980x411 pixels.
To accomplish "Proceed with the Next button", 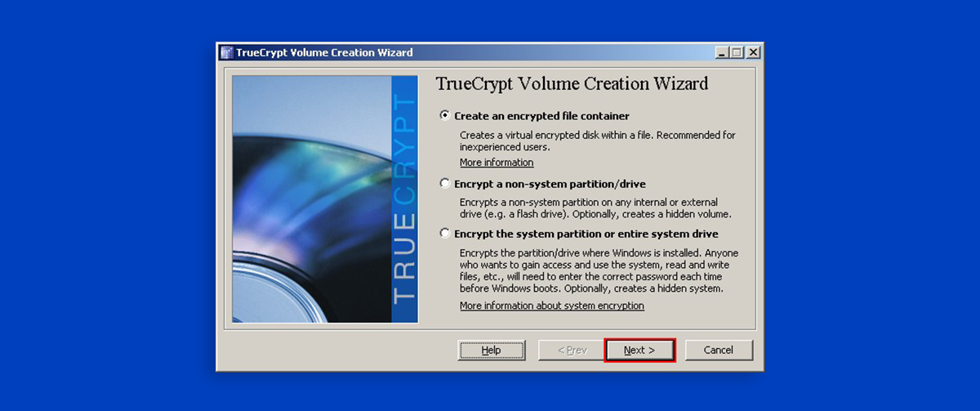I will click(x=639, y=350).
